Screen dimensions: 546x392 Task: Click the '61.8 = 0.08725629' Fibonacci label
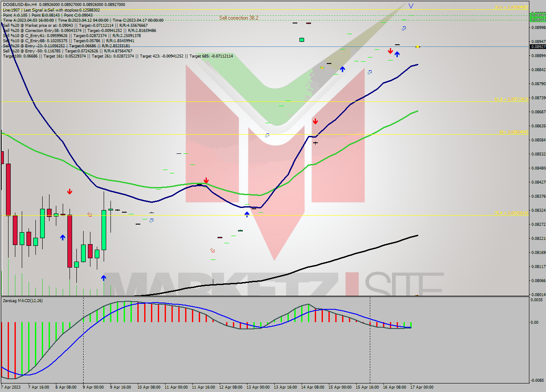[511, 99]
